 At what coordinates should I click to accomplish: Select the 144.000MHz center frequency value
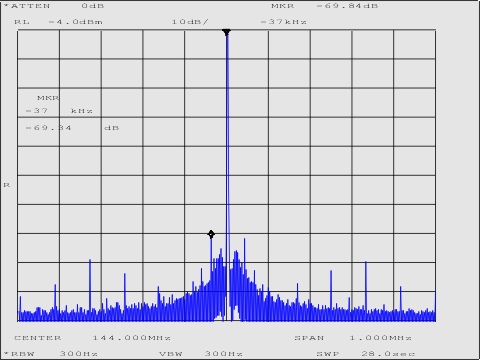(x=132, y=338)
